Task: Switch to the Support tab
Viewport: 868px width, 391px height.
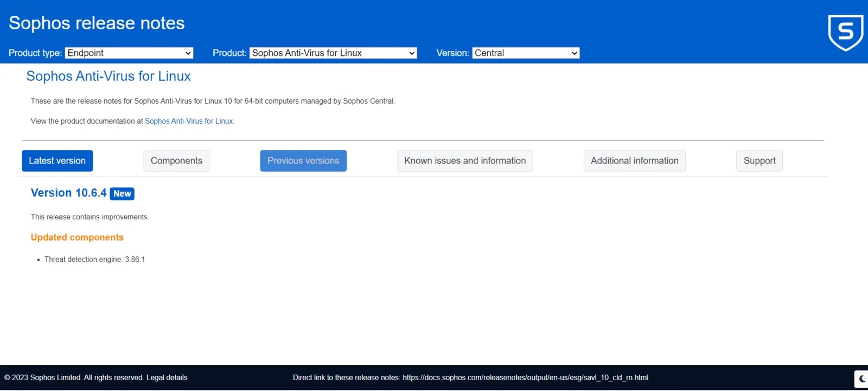Action: pos(759,161)
